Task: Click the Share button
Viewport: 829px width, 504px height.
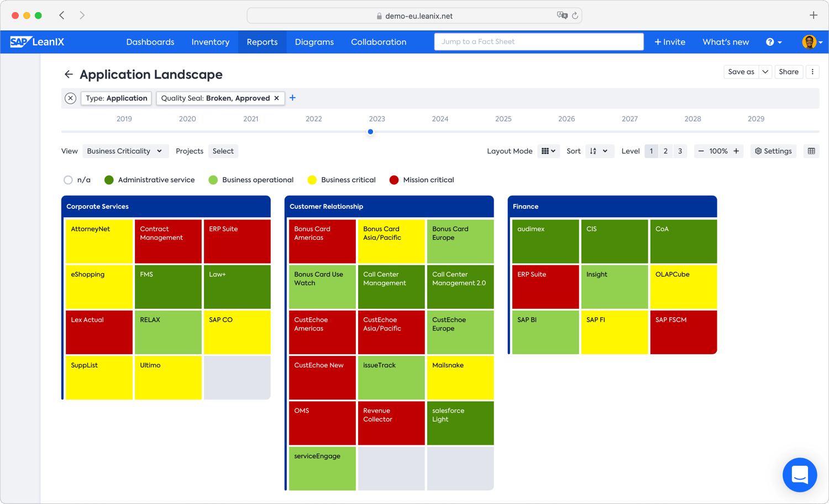Action: (789, 72)
